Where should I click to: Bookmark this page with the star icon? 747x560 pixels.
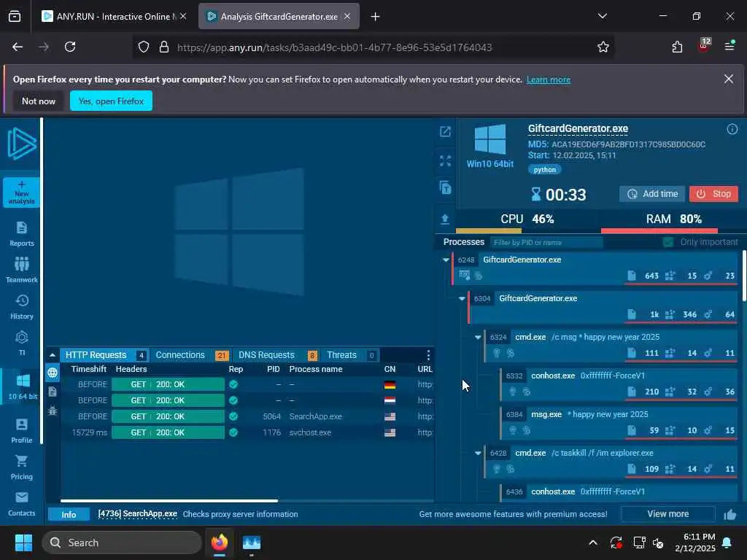click(603, 47)
